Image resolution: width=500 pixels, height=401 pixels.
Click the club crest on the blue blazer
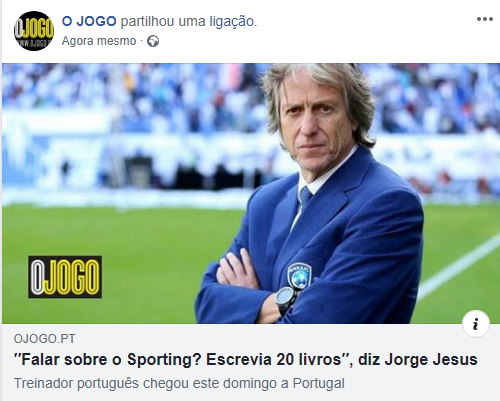[x=299, y=275]
